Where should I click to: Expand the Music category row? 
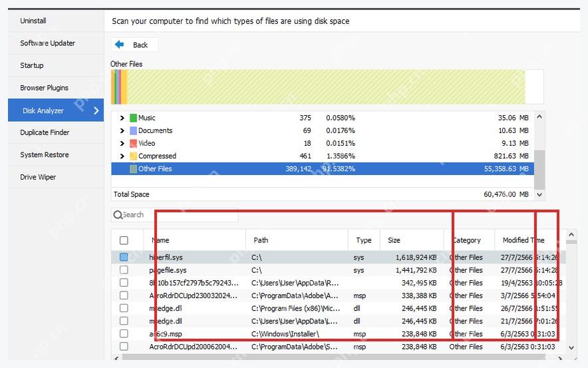122,118
